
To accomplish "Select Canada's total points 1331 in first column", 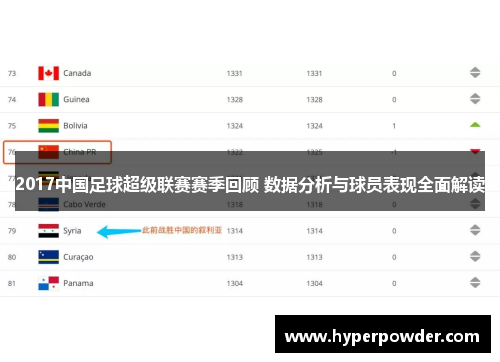I will [235, 73].
